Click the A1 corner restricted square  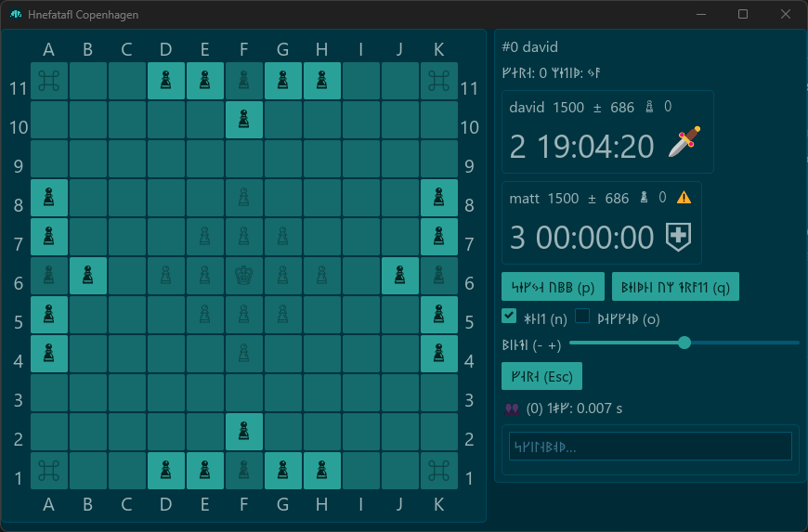click(49, 471)
